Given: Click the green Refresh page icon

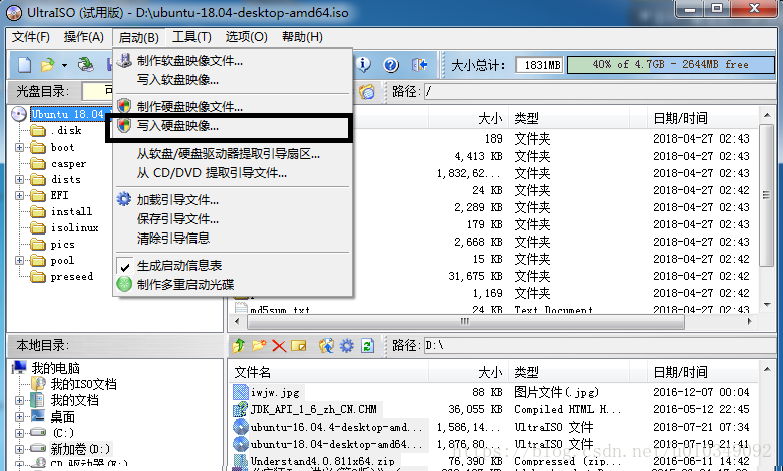Looking at the screenshot, I should (368, 346).
